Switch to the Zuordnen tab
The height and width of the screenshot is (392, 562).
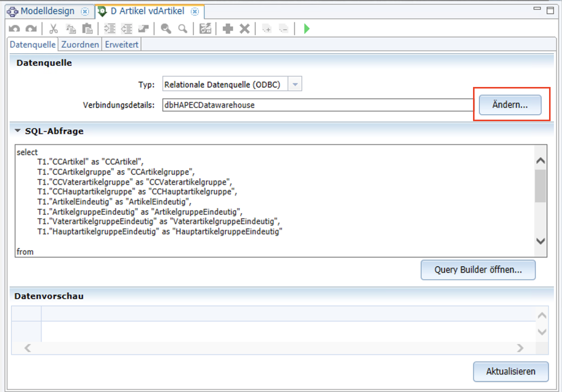(x=80, y=45)
